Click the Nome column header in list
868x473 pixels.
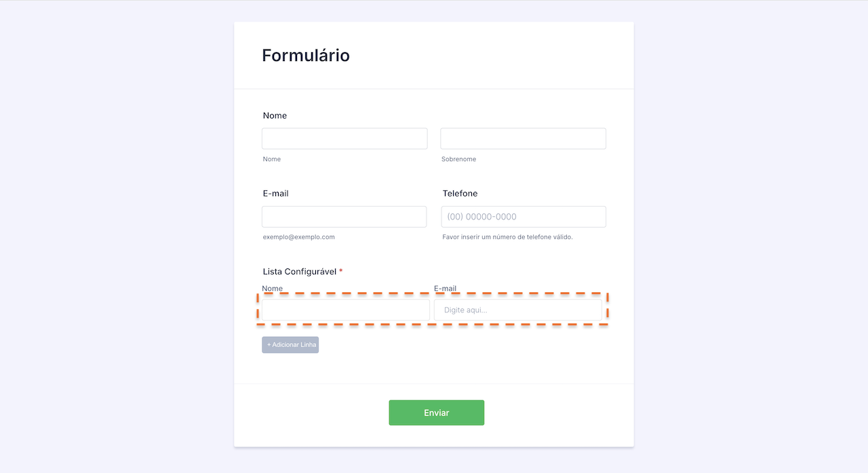tap(272, 289)
